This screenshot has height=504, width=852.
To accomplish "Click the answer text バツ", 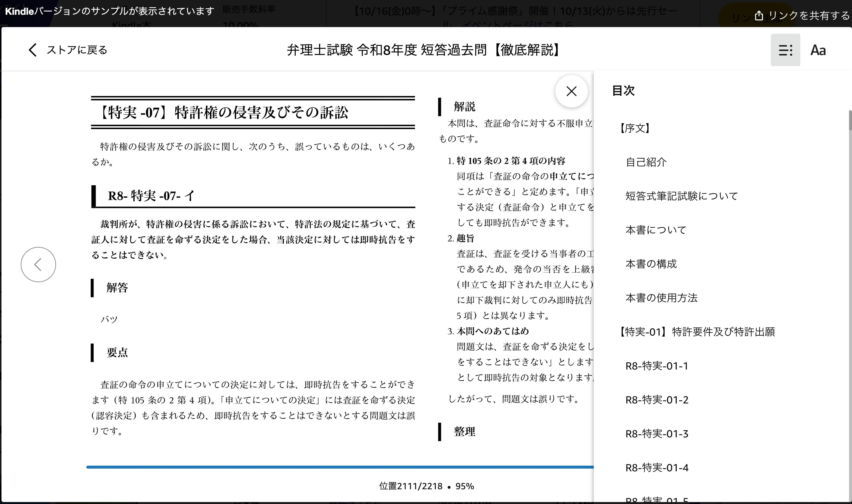I will pyautogui.click(x=109, y=319).
